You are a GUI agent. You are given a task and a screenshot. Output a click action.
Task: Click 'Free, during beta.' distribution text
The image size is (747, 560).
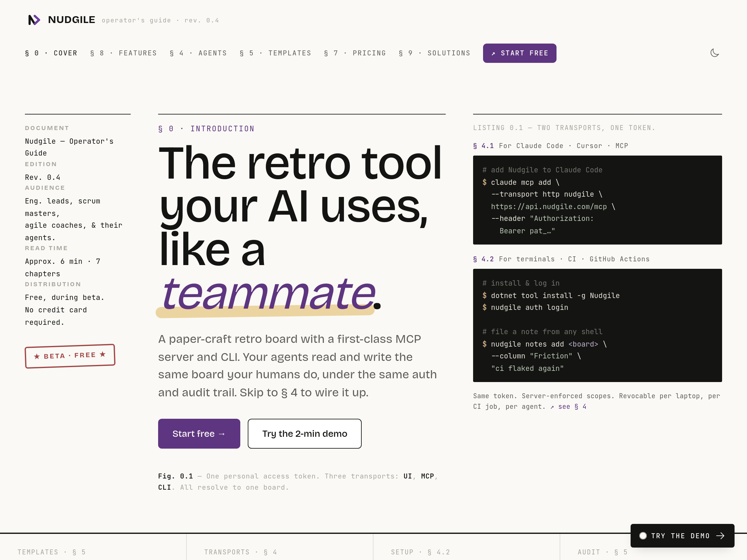tap(64, 298)
